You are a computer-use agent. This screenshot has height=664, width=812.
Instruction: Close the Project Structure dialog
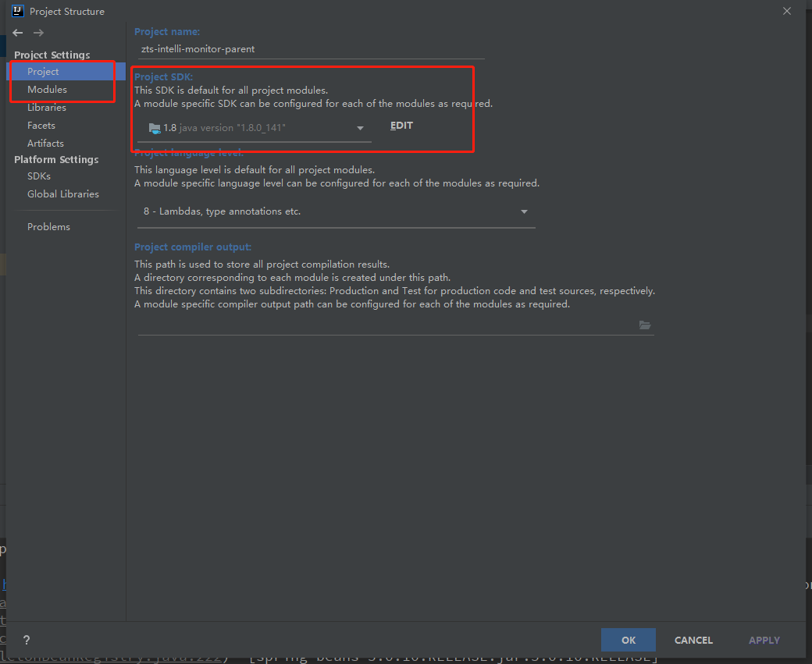tap(787, 11)
